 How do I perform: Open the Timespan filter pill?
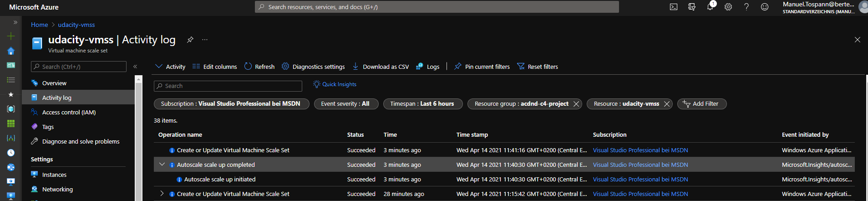(x=423, y=104)
